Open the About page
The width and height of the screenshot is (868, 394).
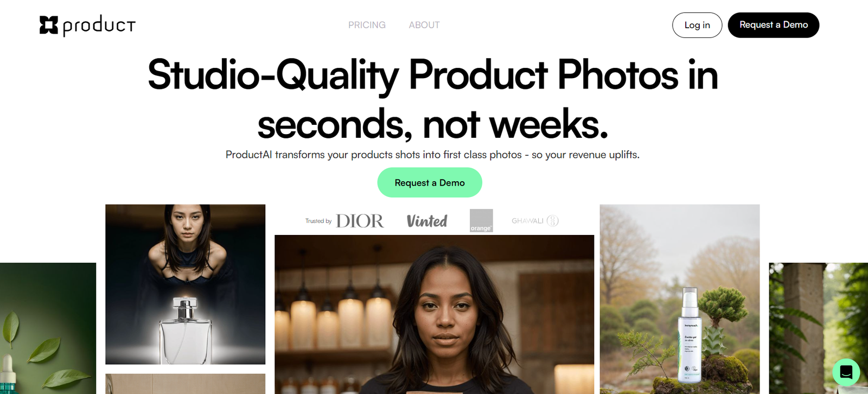pos(424,25)
